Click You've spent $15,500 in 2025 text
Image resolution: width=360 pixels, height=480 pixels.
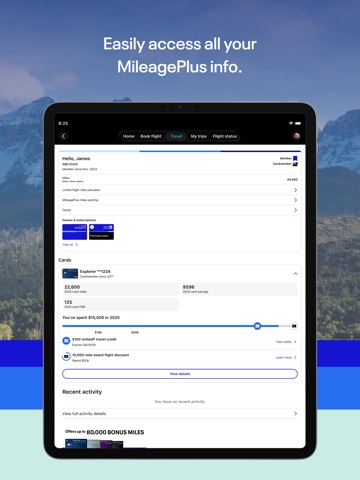pyautogui.click(x=91, y=318)
